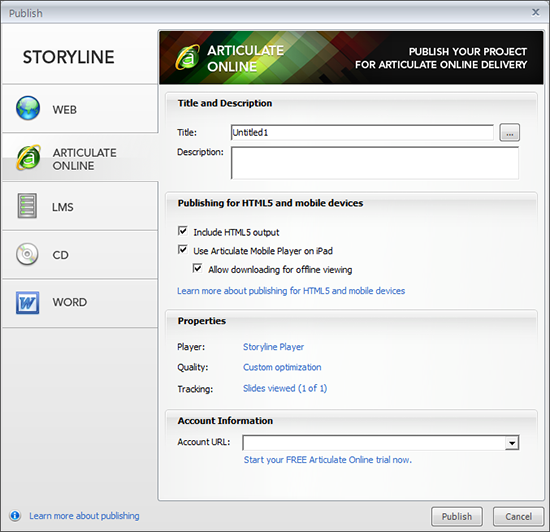
Task: Click the Articulate Online banner logo
Action: click(x=188, y=58)
